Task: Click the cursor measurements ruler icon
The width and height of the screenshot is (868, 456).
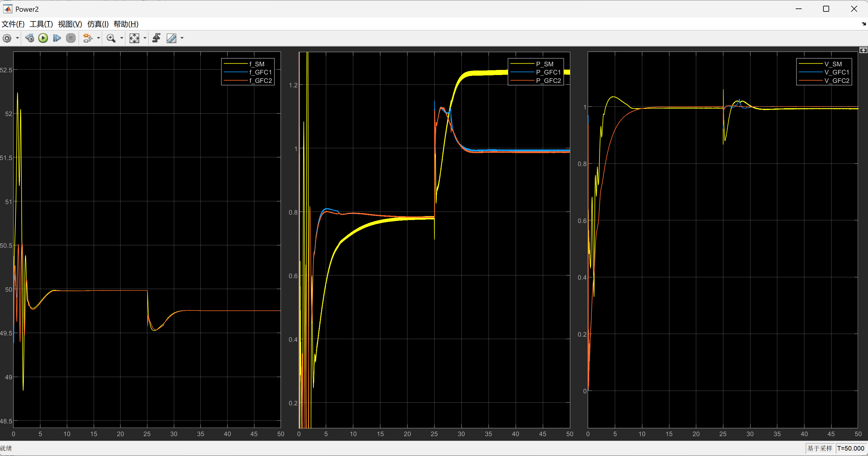Action: tap(171, 38)
